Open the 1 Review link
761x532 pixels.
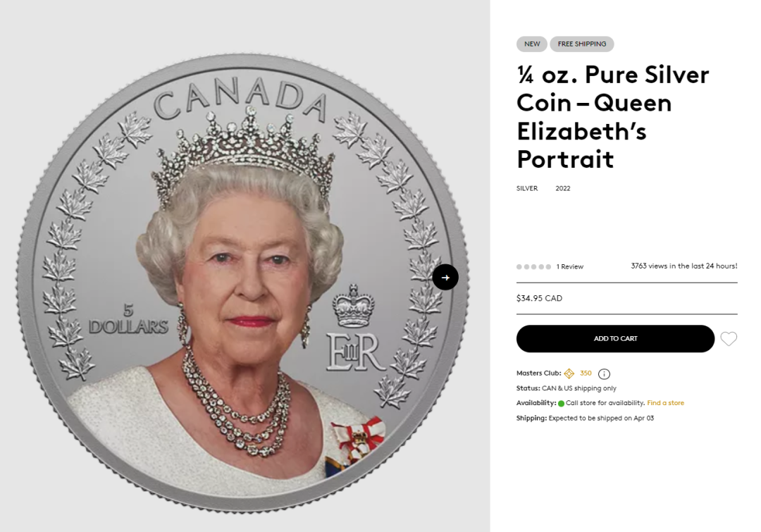[570, 266]
